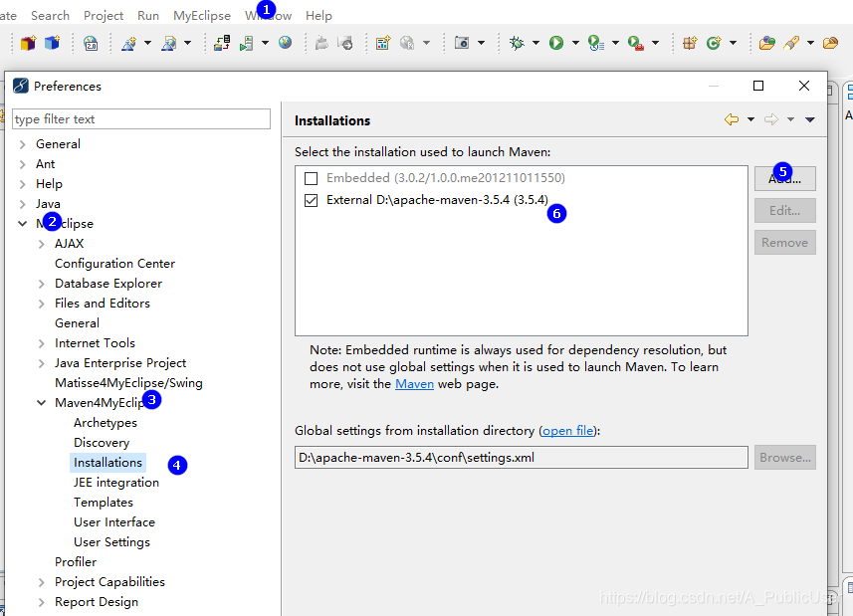Expand the AJAX tree node
The width and height of the screenshot is (853, 616).
tap(42, 244)
